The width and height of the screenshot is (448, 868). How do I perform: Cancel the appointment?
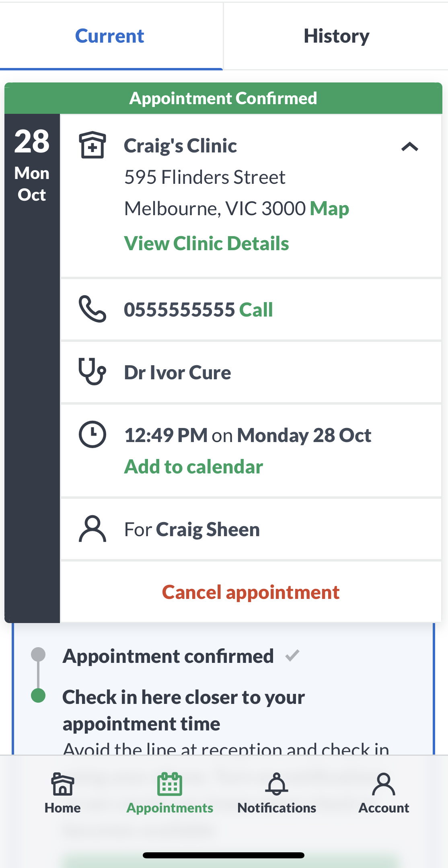point(251,592)
